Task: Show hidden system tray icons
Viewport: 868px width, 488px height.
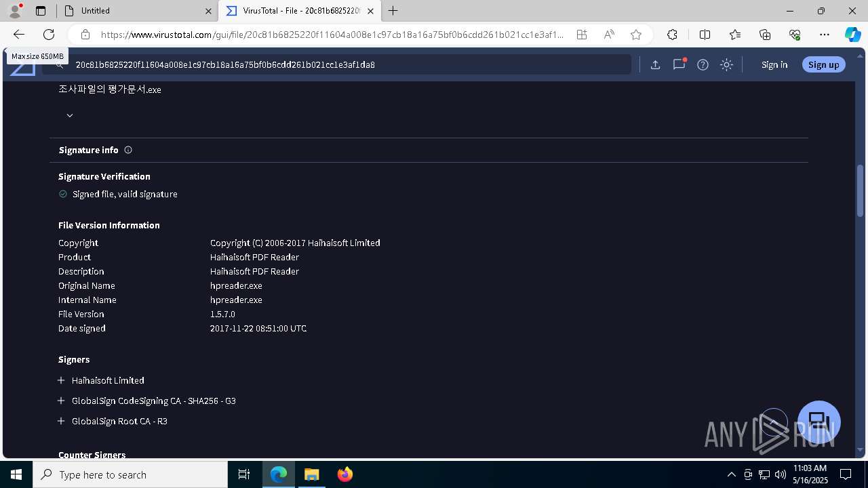Action: (x=731, y=474)
